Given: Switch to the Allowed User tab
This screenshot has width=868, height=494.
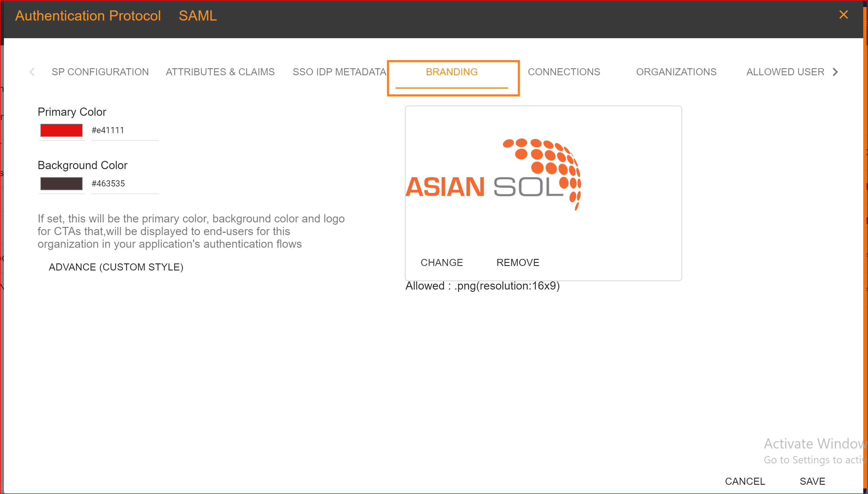Looking at the screenshot, I should [x=785, y=72].
